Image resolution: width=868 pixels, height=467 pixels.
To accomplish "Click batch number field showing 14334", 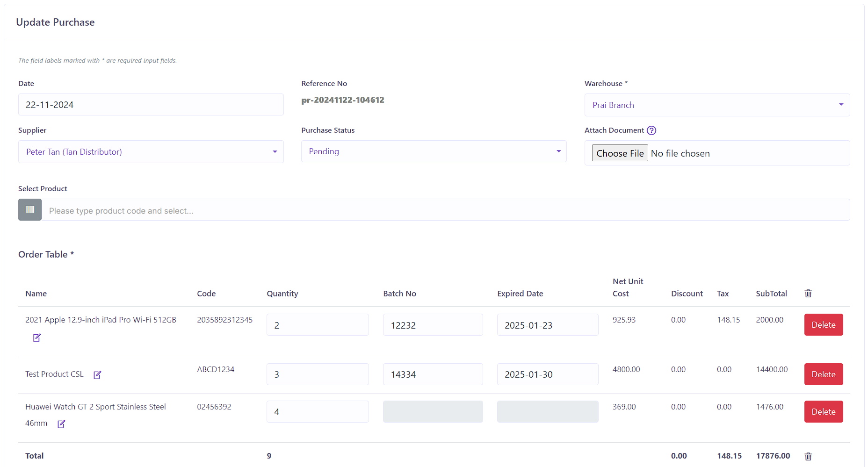I will click(433, 374).
